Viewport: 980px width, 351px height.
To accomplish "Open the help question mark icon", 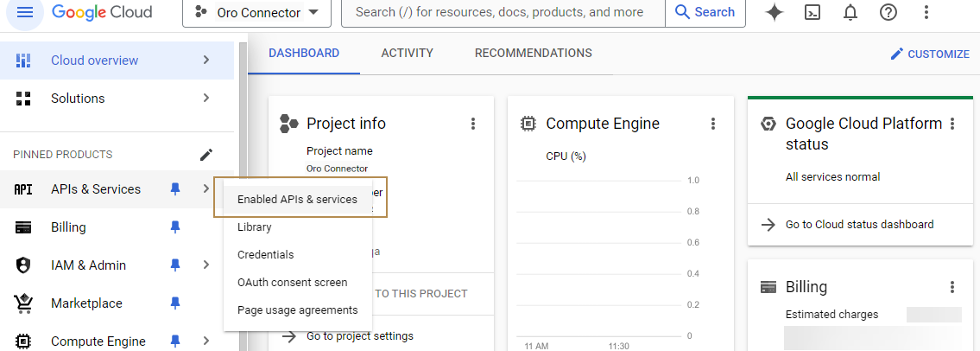I will tap(888, 12).
